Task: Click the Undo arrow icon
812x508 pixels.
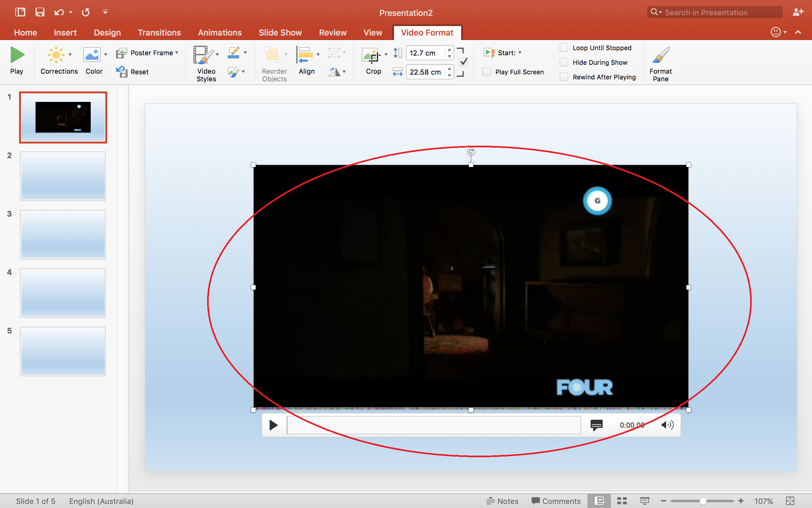Action: tap(59, 12)
